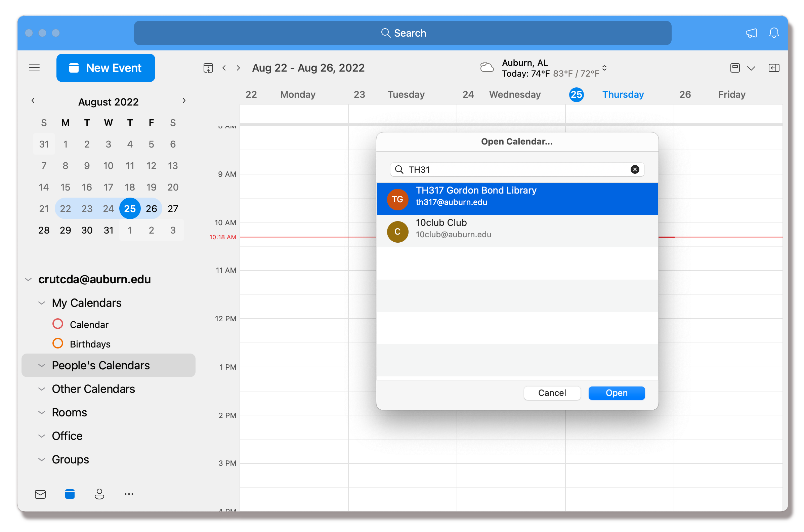Show previous month in mini calendar

click(x=33, y=100)
